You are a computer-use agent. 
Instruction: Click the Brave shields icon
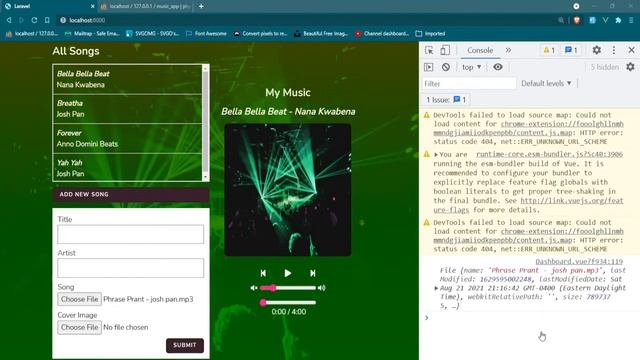[577, 20]
